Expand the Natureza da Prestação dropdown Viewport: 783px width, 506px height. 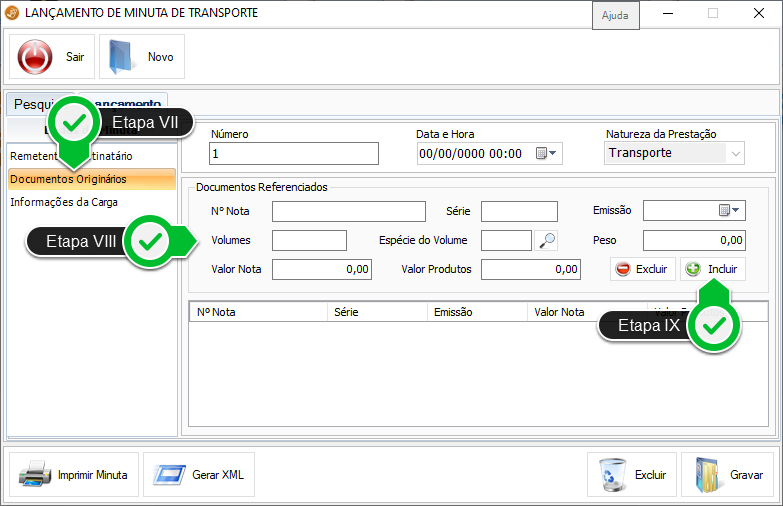[736, 153]
